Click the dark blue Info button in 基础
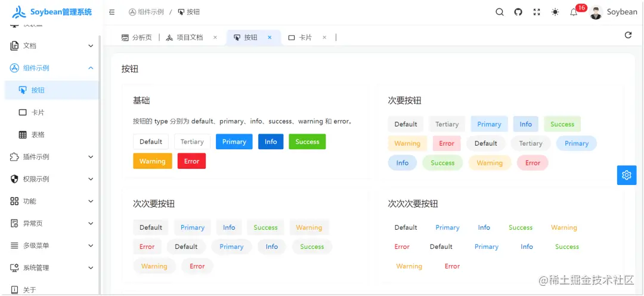The height and width of the screenshot is (296, 644). pyautogui.click(x=271, y=141)
